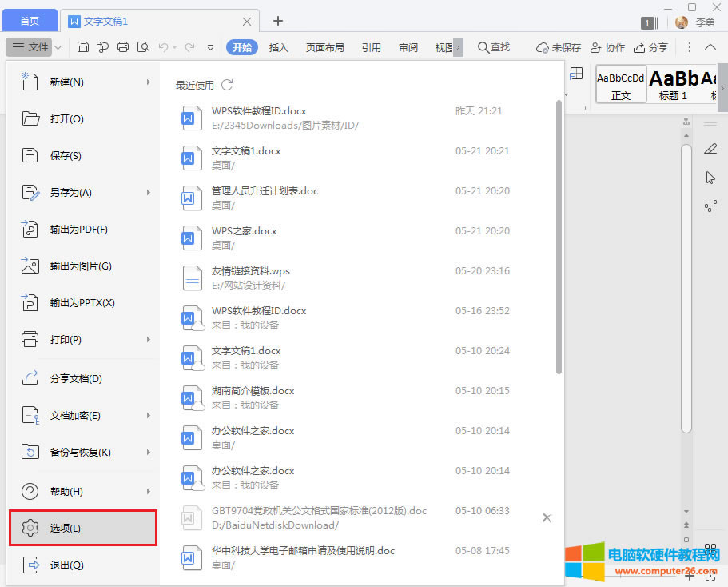728x587 pixels.
Task: Open Print Preview from the quick toolbar
Action: [x=143, y=47]
